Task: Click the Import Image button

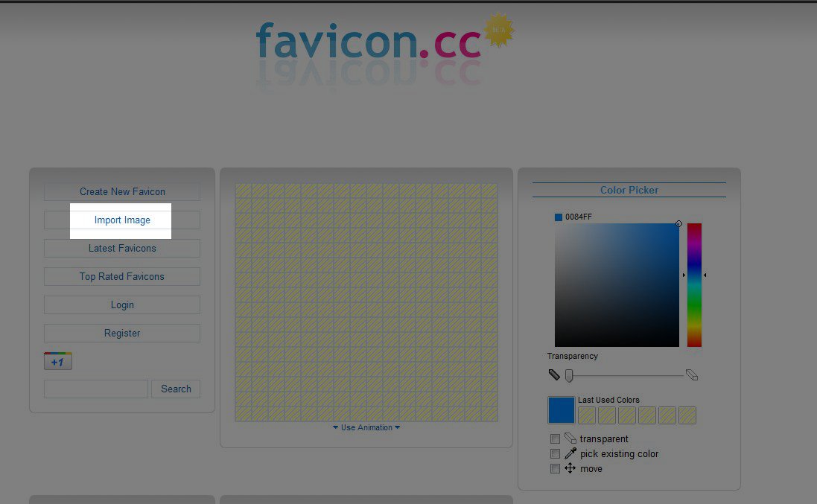Action: click(x=122, y=220)
